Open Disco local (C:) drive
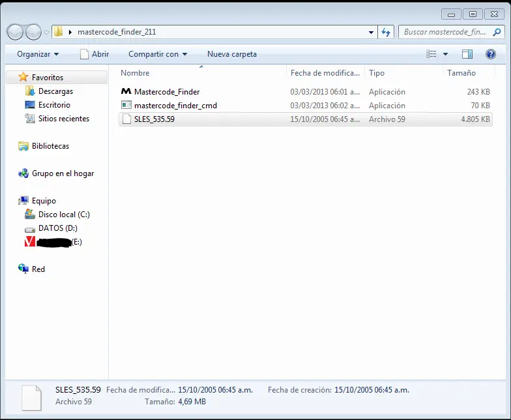Screen dimensions: 511x420 tap(64, 215)
